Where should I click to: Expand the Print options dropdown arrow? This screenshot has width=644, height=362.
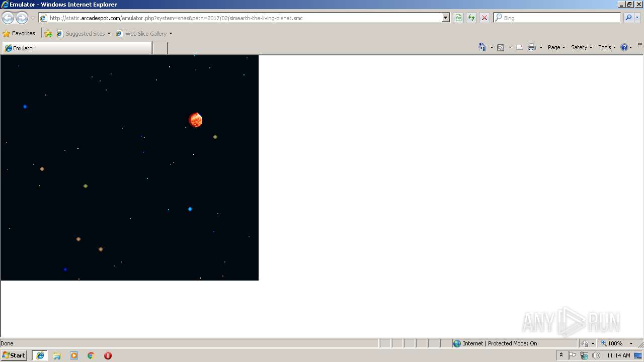541,47
